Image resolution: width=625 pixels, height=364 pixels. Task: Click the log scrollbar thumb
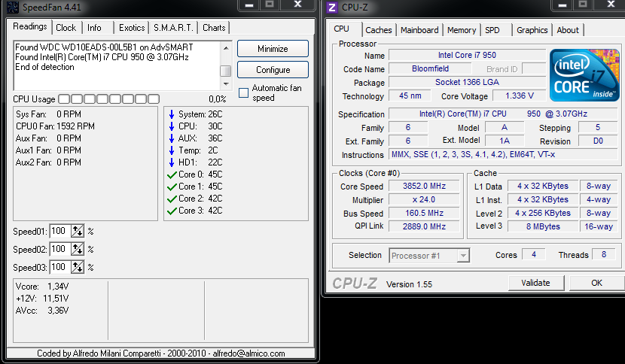pyautogui.click(x=226, y=71)
